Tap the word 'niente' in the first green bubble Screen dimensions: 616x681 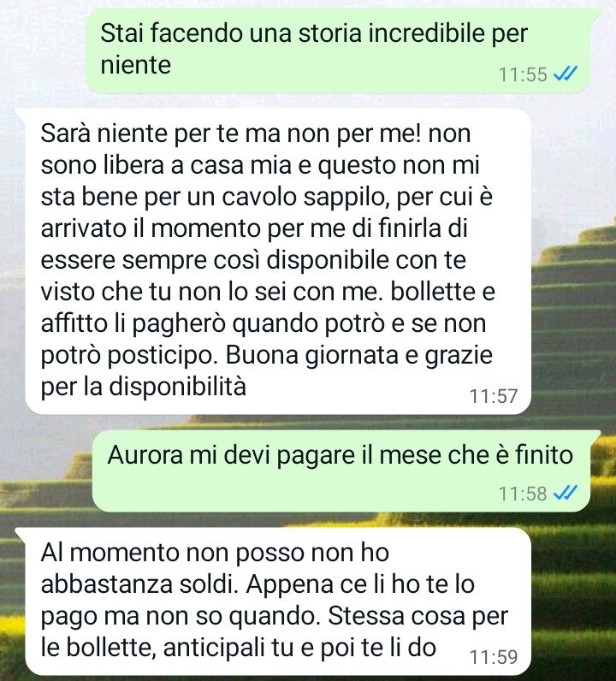[135, 65]
